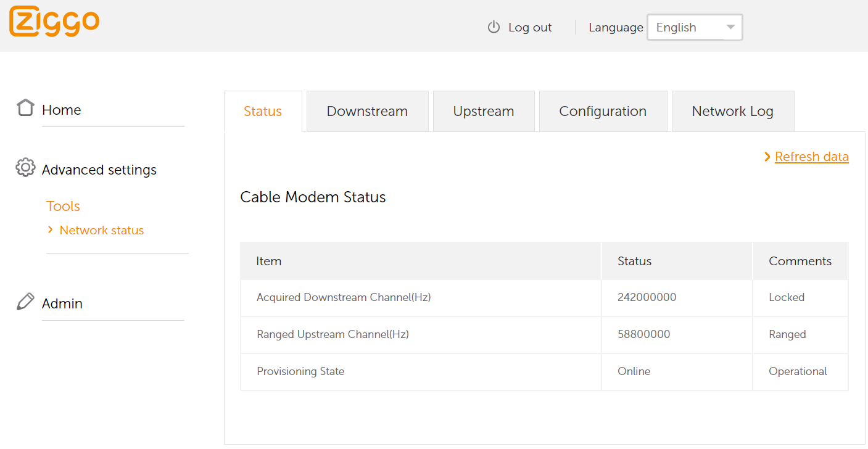Click the Online status value

tap(634, 371)
